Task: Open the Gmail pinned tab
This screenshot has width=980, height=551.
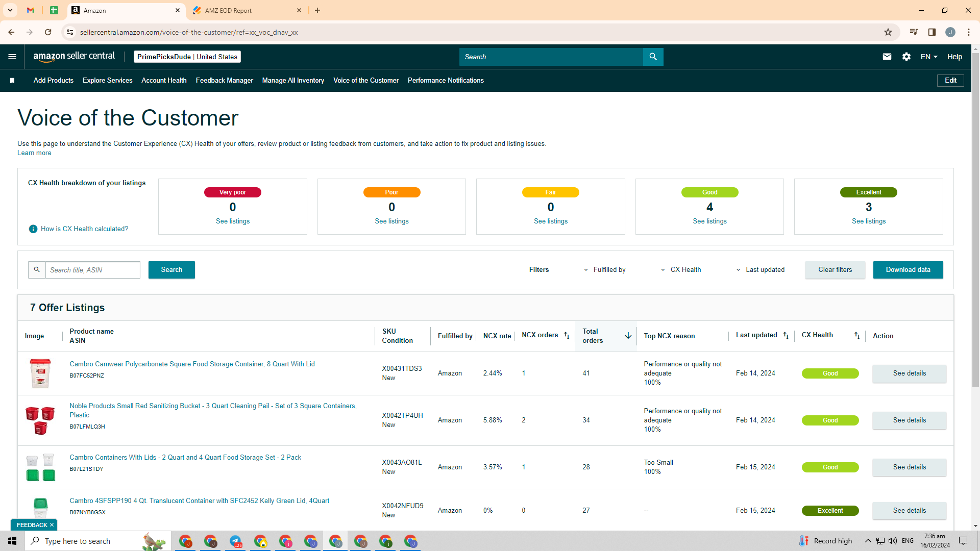Action: (31, 10)
